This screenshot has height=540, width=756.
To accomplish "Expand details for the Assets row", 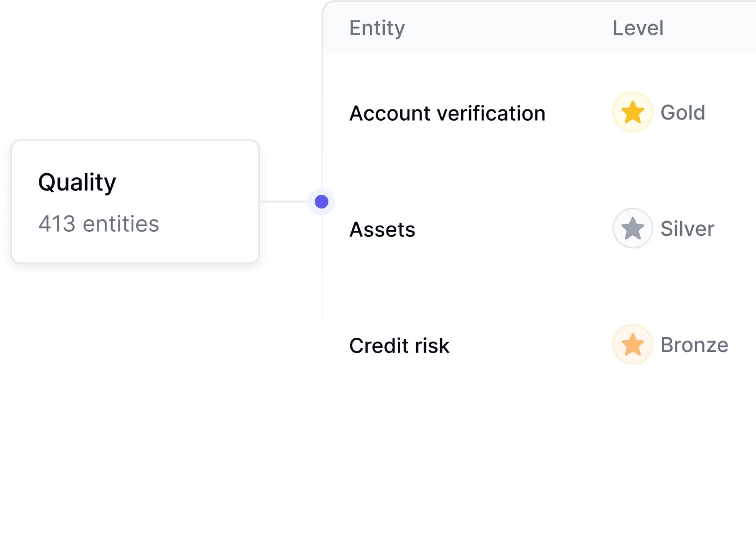I will coord(382,230).
